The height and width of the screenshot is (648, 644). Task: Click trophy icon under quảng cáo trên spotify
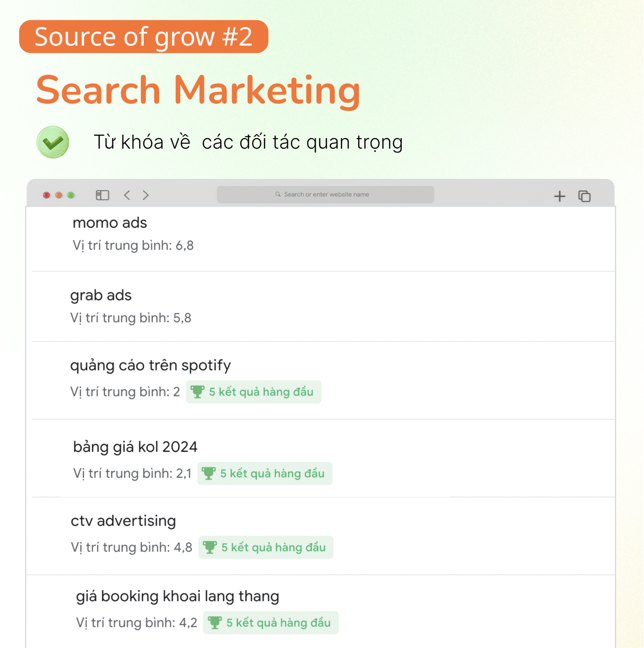(197, 392)
